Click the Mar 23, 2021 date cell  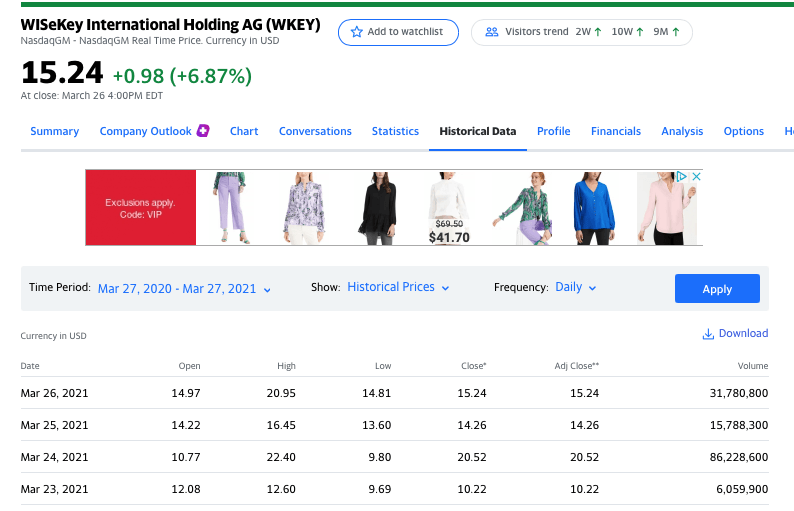pyautogui.click(x=54, y=489)
